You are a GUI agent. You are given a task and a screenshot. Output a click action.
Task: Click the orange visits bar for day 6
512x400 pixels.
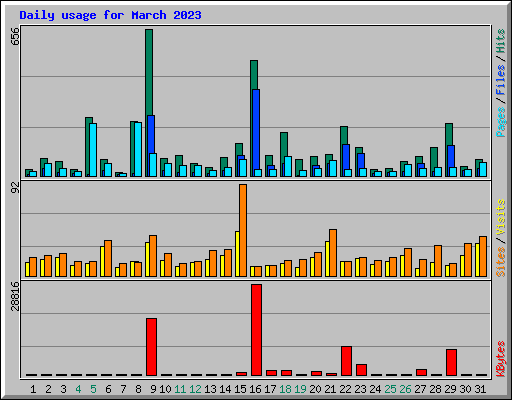point(108,258)
